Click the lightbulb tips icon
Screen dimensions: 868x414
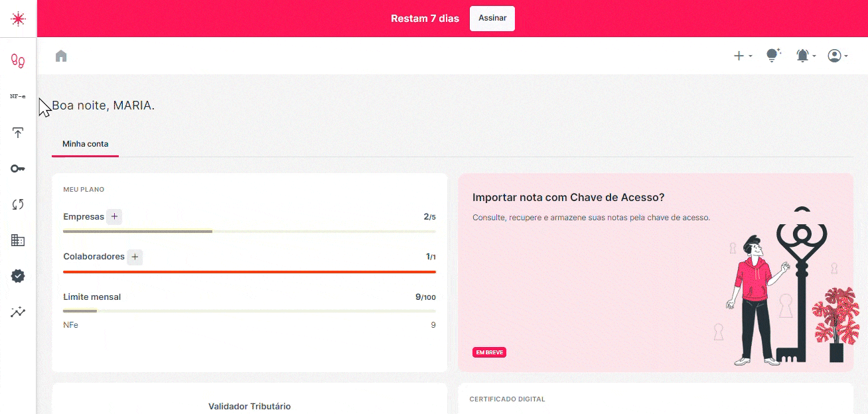pyautogui.click(x=773, y=56)
